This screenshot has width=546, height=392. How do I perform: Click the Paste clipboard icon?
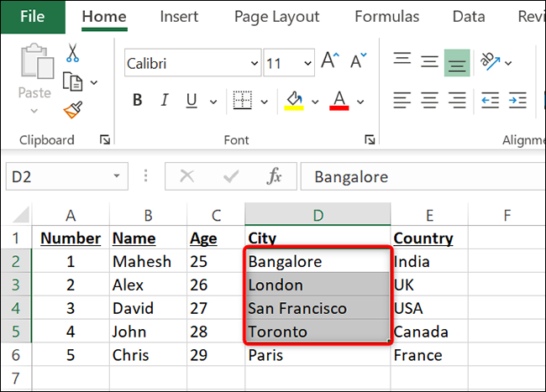[36, 67]
